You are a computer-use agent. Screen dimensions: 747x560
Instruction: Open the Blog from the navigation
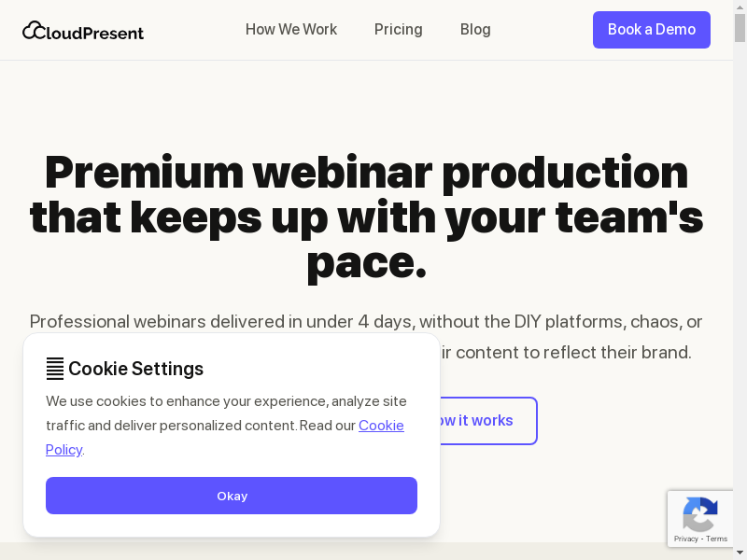click(475, 30)
